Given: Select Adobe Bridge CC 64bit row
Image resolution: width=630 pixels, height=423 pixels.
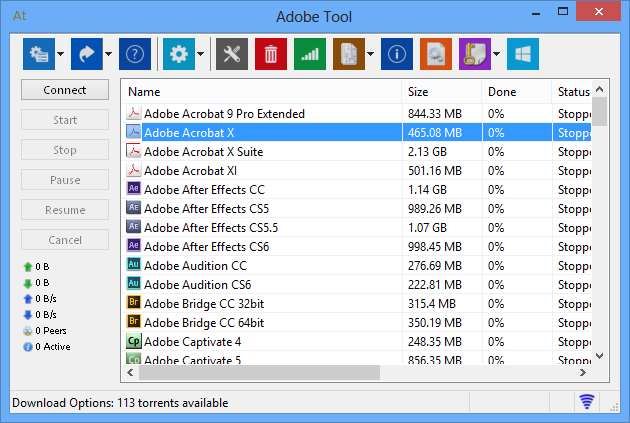Looking at the screenshot, I should (x=356, y=323).
